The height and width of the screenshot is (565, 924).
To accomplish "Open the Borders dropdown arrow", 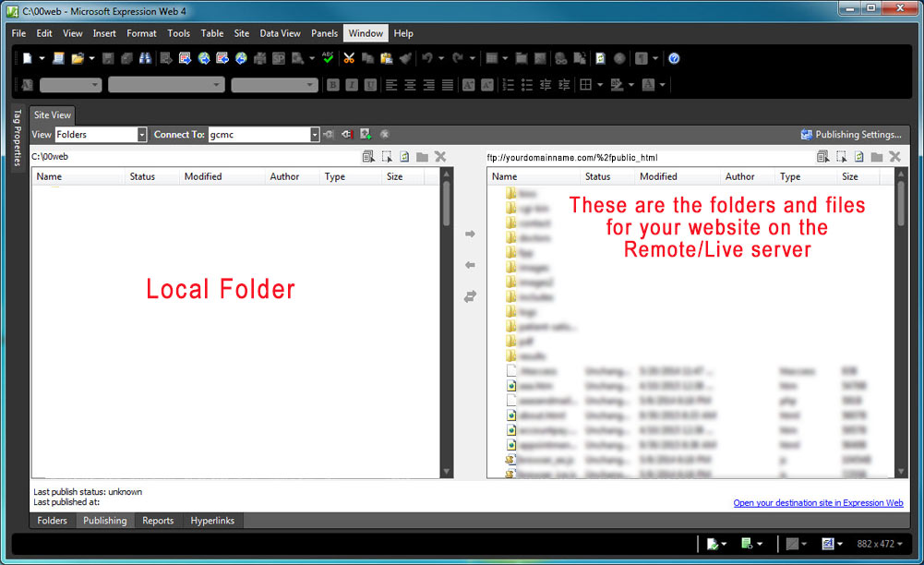I will [600, 85].
